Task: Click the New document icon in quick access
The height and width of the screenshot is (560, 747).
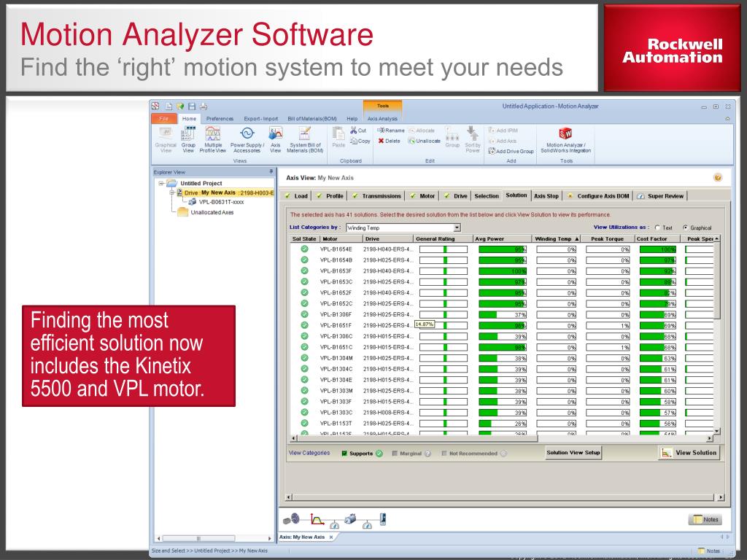Action: 169,106
